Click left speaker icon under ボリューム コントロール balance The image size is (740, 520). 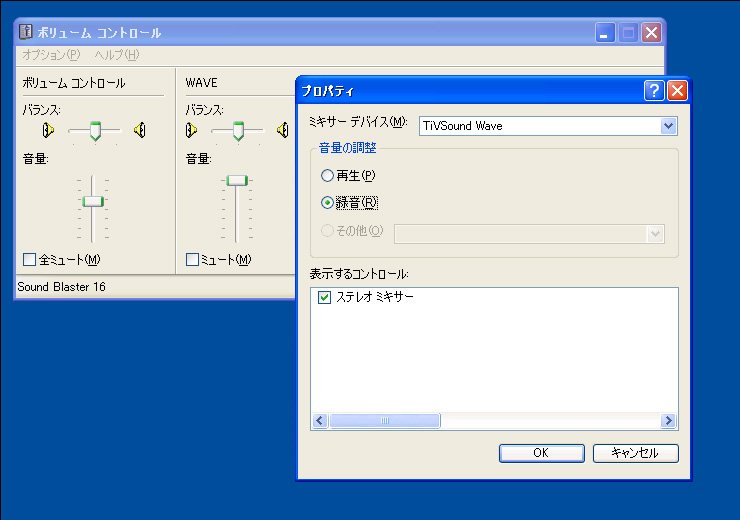48,130
